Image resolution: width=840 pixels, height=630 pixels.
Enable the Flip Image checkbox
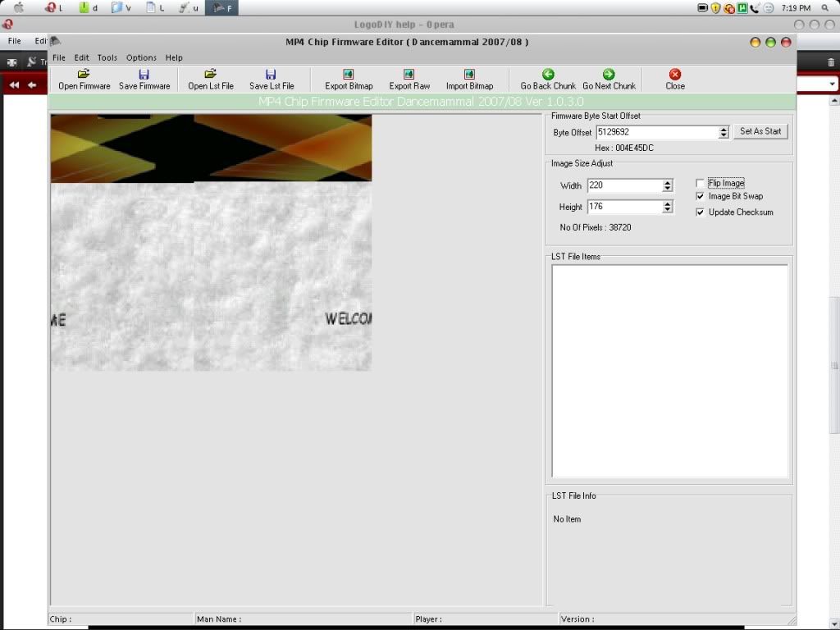click(x=701, y=183)
